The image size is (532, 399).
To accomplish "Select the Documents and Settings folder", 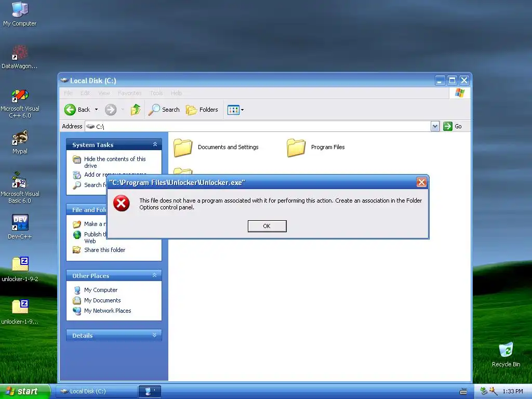I will click(216, 147).
